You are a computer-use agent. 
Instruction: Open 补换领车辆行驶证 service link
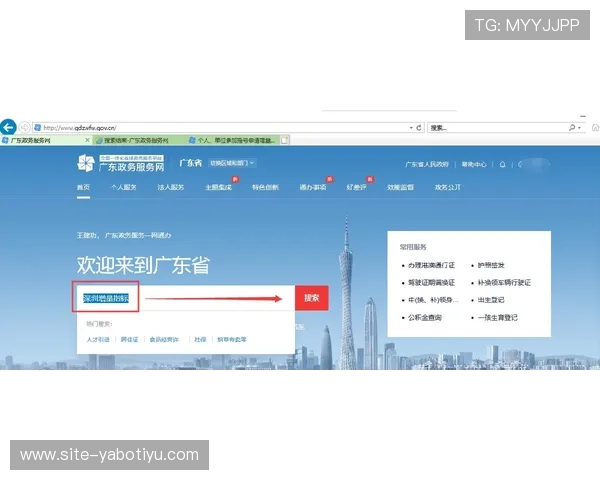[x=504, y=283]
